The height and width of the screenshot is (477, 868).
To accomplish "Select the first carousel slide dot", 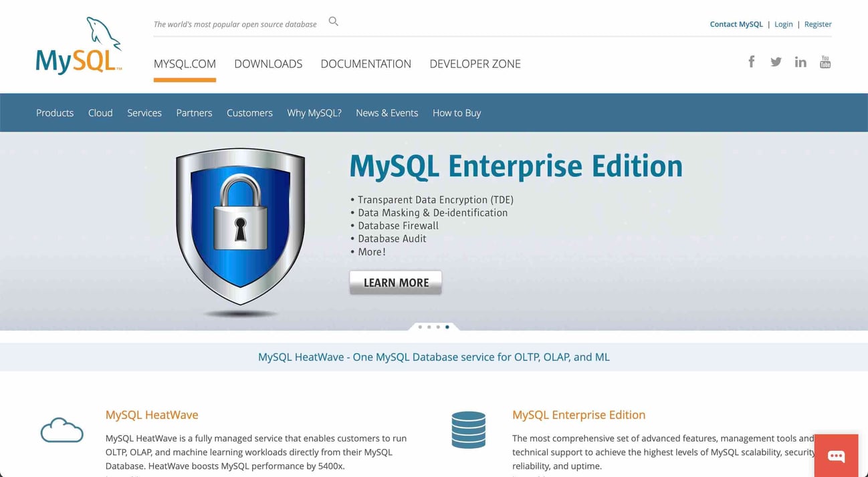I will coord(420,327).
